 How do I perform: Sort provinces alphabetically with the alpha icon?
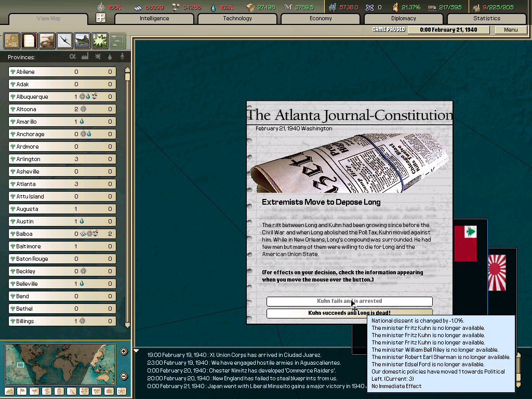[x=73, y=56]
